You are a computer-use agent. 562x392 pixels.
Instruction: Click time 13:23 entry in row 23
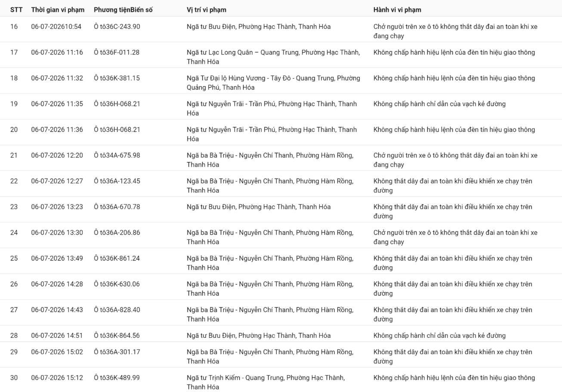57,207
